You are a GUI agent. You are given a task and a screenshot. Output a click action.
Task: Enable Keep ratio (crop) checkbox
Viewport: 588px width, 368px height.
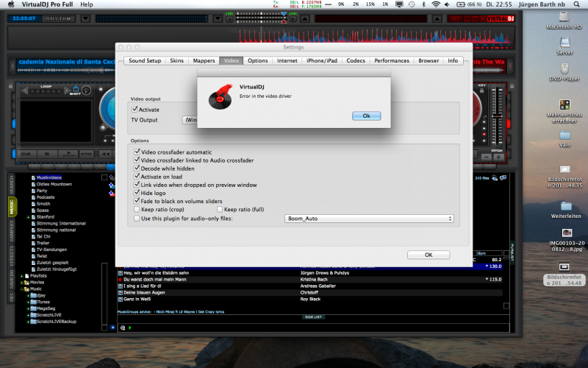pos(137,209)
